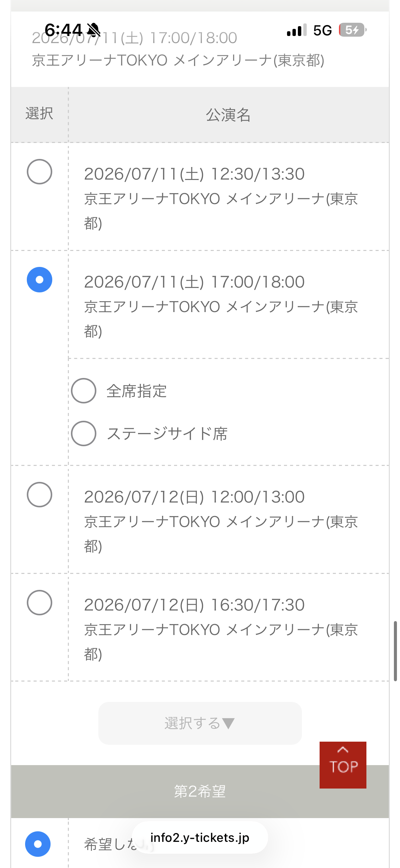Tap the battery indicator icon
400x868 pixels.
tap(353, 30)
